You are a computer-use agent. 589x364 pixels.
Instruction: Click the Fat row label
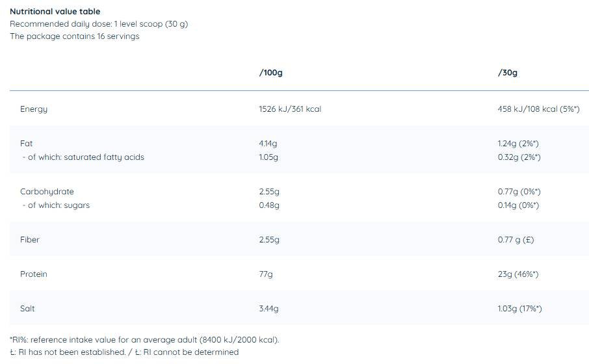coord(26,144)
